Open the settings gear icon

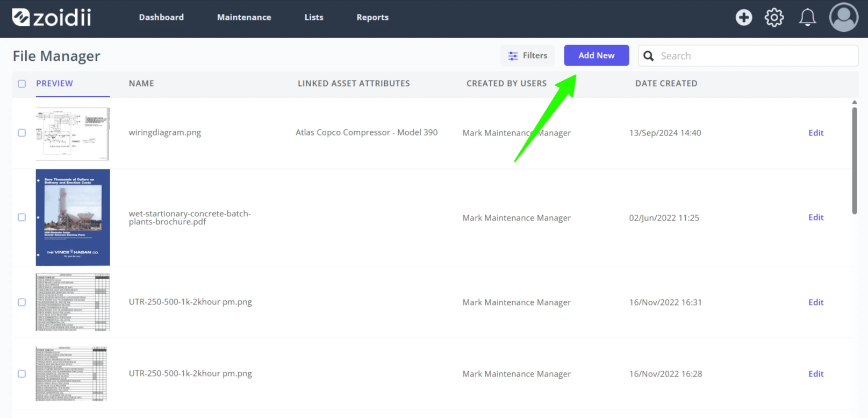[x=774, y=17]
